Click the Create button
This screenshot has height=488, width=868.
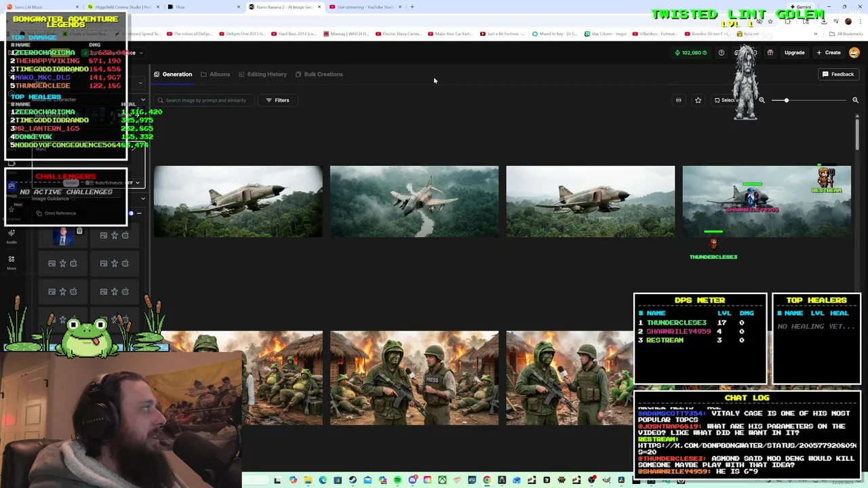829,53
